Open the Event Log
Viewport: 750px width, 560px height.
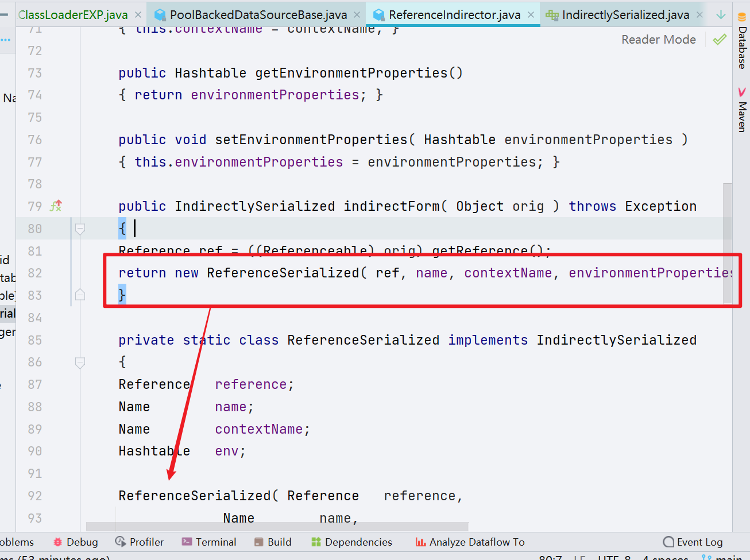click(x=693, y=542)
